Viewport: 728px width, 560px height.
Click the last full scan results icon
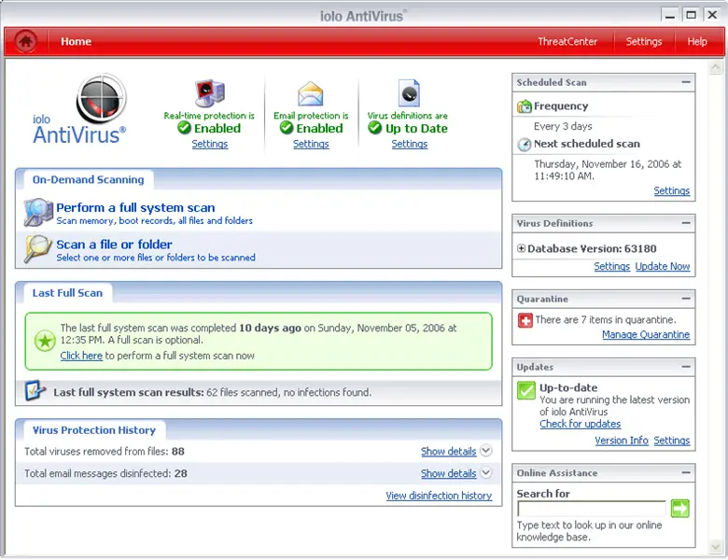(x=36, y=392)
